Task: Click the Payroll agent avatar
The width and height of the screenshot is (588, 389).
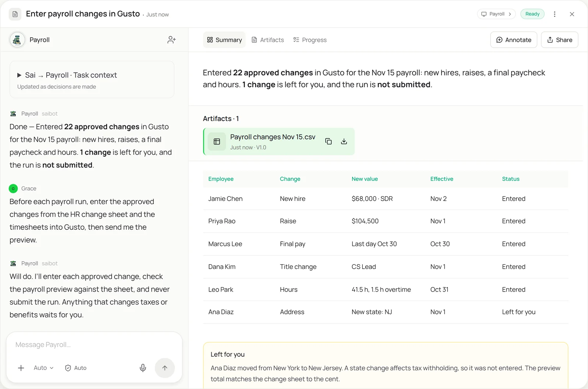Action: point(17,40)
